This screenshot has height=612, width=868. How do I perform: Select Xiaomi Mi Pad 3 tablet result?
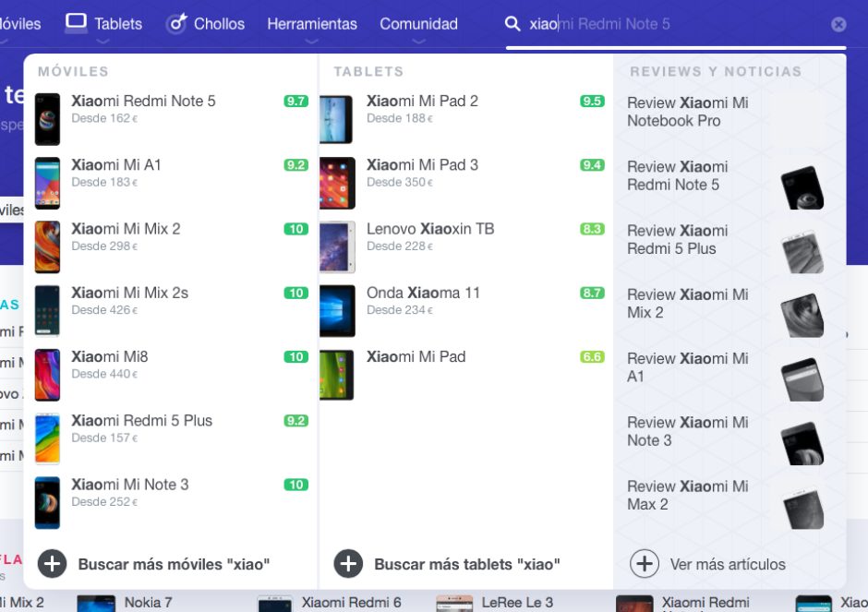[x=464, y=183]
